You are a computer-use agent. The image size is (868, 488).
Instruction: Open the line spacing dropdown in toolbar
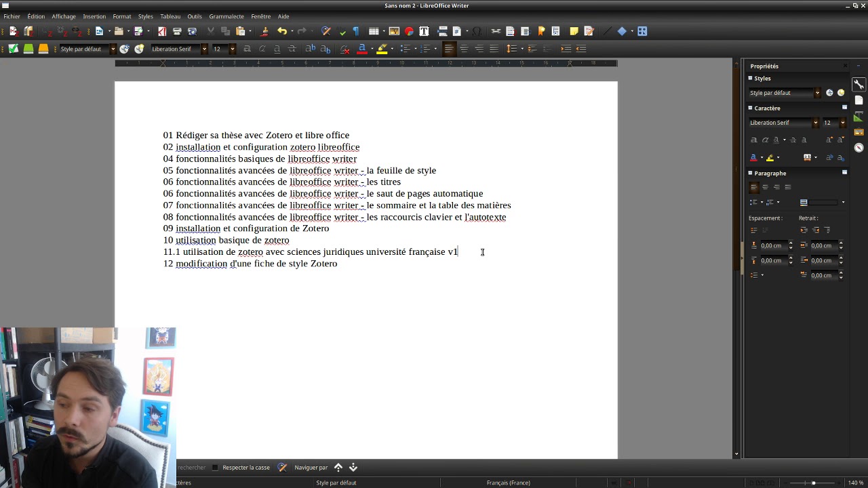click(522, 49)
